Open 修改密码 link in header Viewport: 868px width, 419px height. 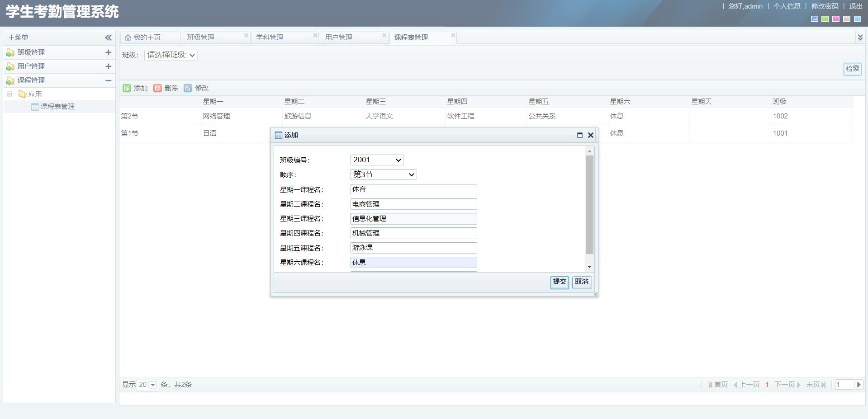pos(825,6)
